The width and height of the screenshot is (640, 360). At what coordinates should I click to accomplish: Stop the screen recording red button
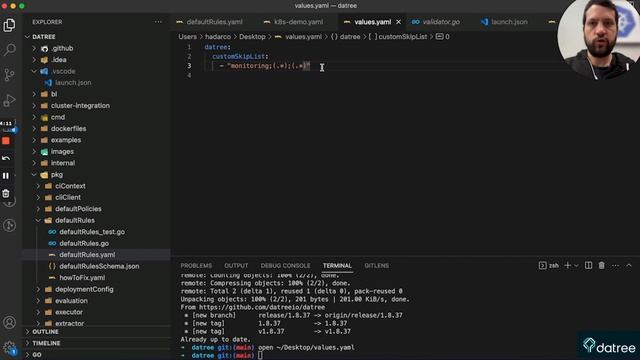6,141
